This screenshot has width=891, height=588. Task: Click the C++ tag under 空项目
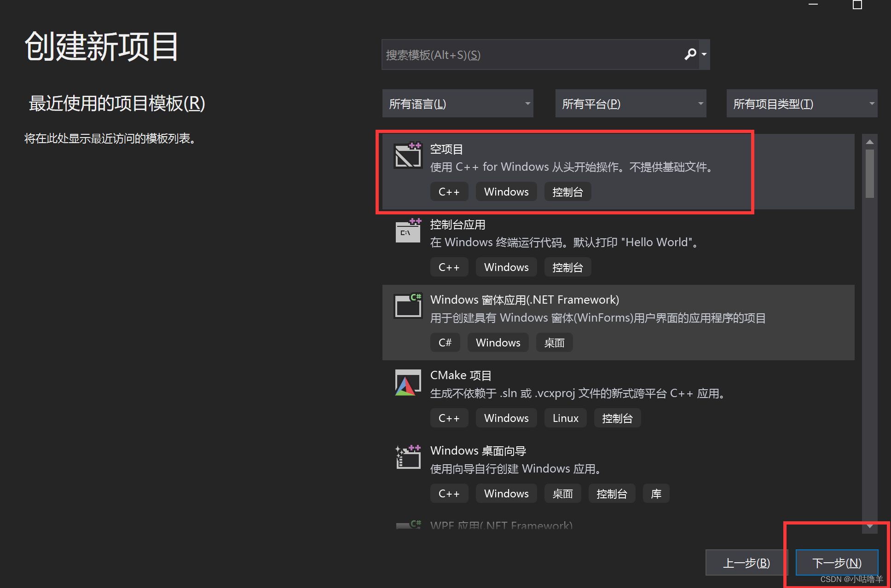(449, 191)
